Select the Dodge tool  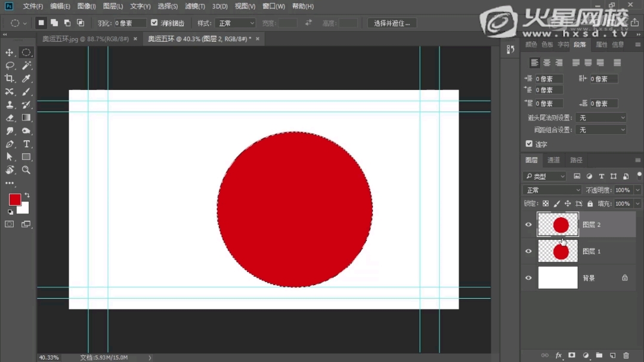point(26,131)
